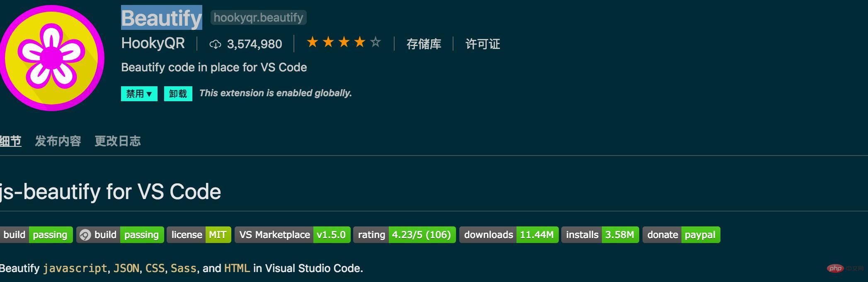
Task: Click the license MIT badge
Action: [199, 235]
